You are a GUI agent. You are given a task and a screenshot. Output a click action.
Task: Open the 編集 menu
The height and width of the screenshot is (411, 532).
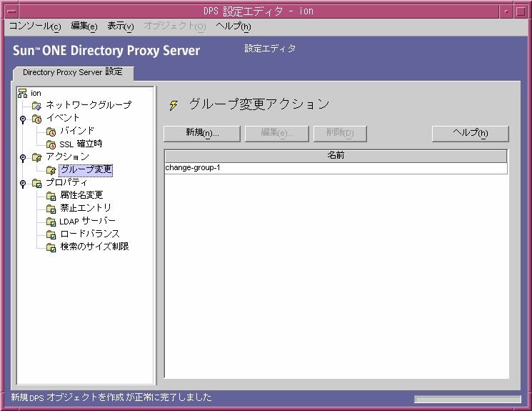[84, 26]
